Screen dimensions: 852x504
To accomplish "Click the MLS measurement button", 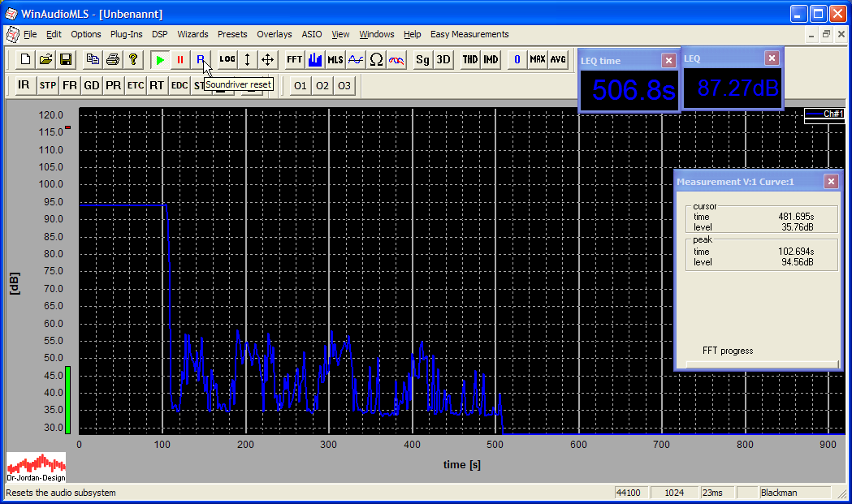I will [x=335, y=60].
